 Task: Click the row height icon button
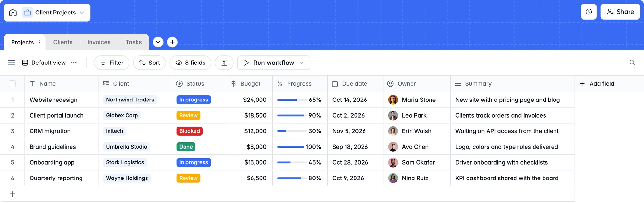(224, 63)
